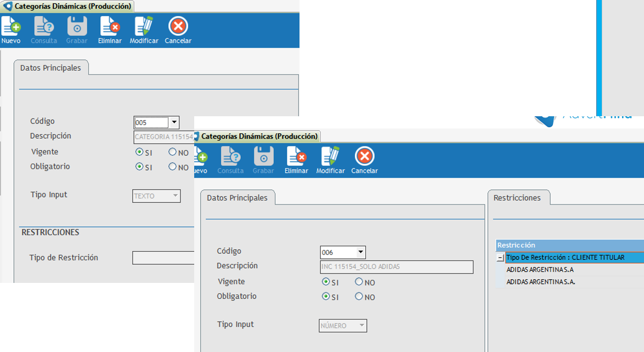Click Eliminar icon in the code 006 window
Image resolution: width=644 pixels, height=352 pixels.
(x=296, y=157)
